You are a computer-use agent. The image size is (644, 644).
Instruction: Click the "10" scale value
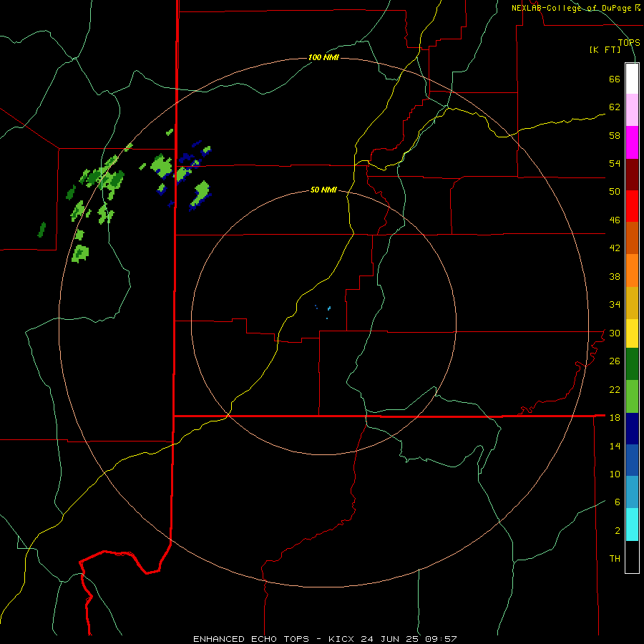[615, 474]
